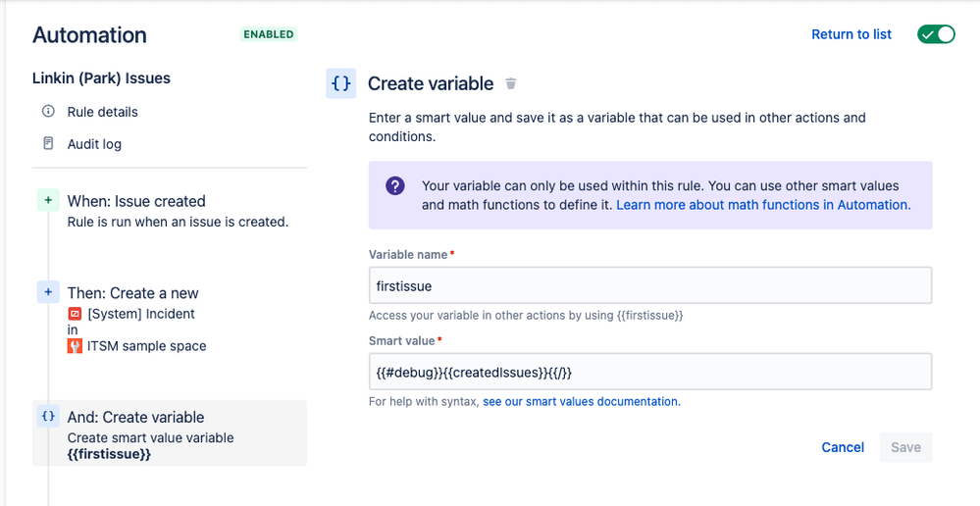Image resolution: width=980 pixels, height=506 pixels.
Task: Click 'Rule is run when an issue is created.' text
Action: point(178,222)
